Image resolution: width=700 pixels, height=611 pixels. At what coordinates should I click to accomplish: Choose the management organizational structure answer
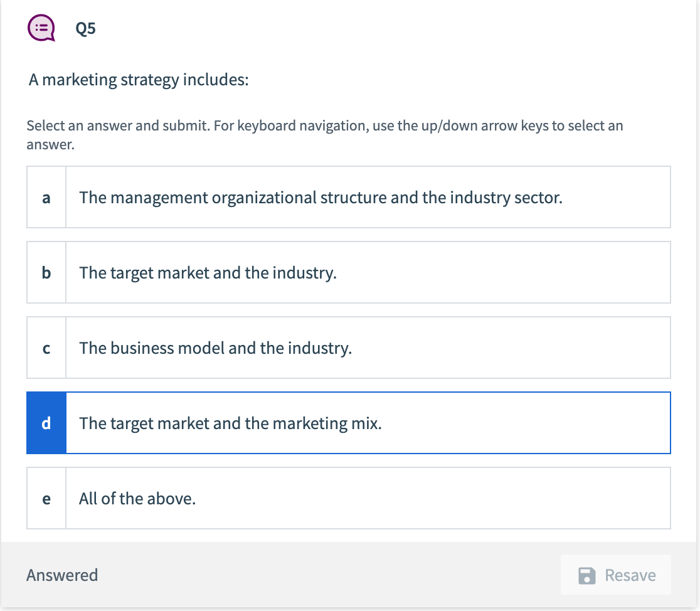pyautogui.click(x=320, y=197)
